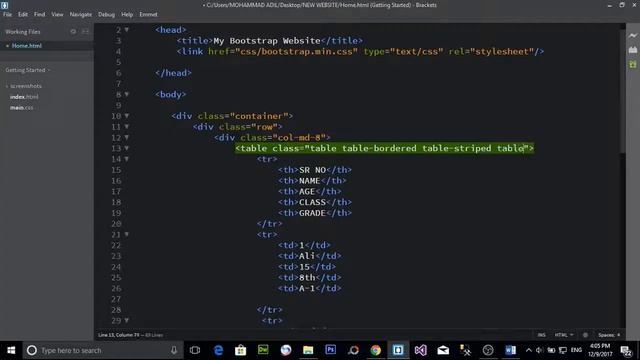Collapse container div fold on line 10
This screenshot has height=360, width=640.
pos(127,116)
